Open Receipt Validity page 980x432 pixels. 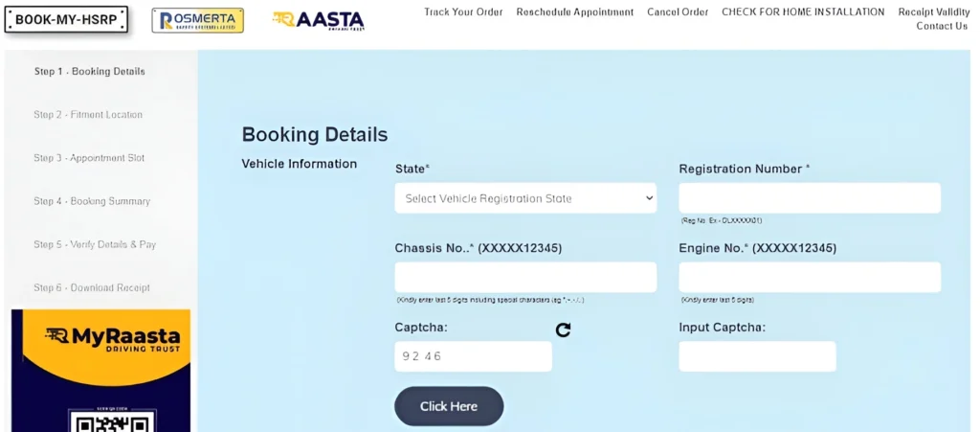933,12
